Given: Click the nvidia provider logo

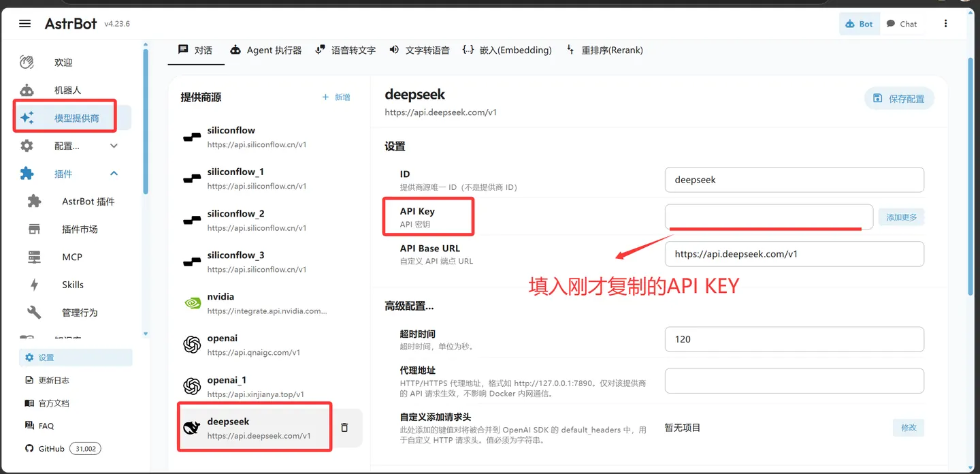Looking at the screenshot, I should (192, 303).
